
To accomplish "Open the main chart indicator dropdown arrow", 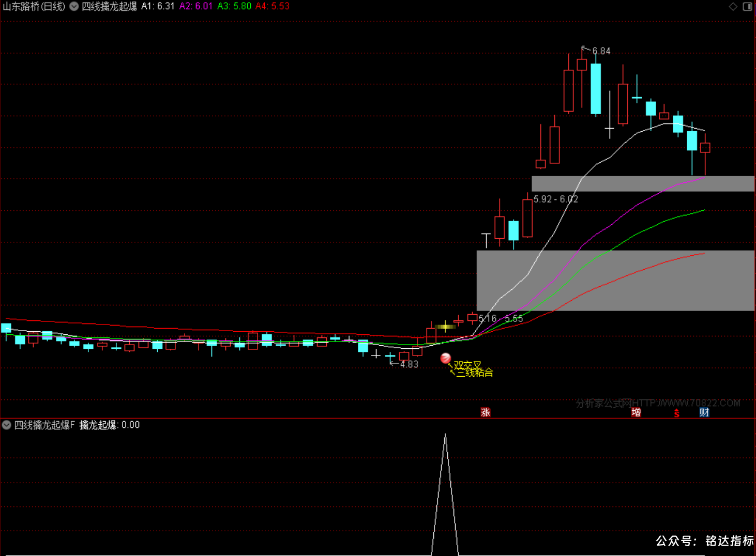I will 74,6.
